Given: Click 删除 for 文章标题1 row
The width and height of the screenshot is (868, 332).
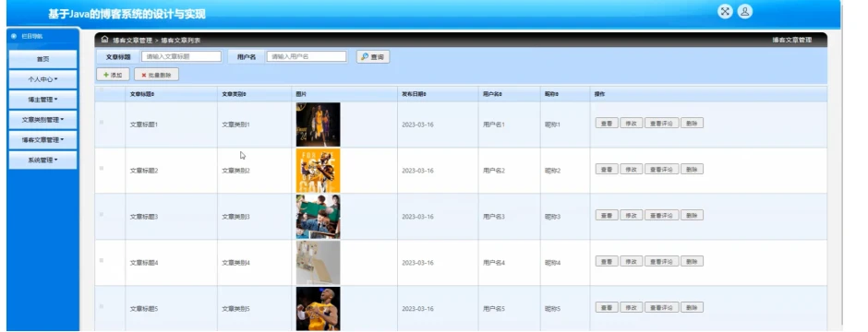Looking at the screenshot, I should [692, 124].
